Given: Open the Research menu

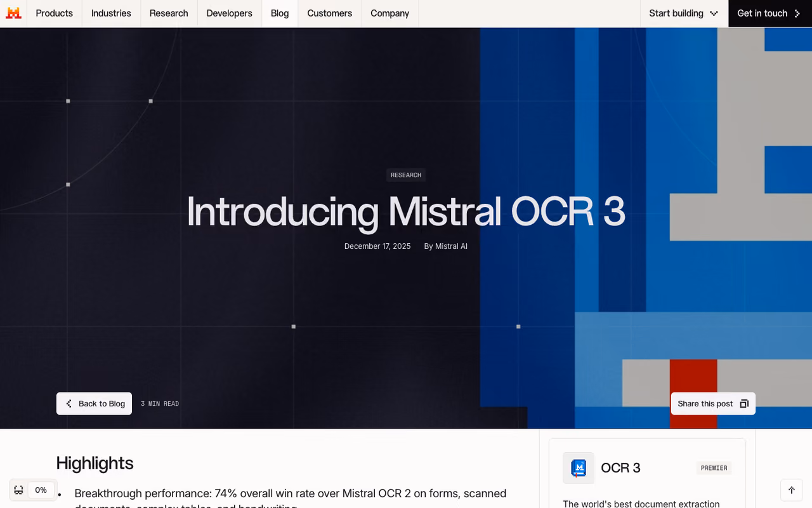Looking at the screenshot, I should (169, 13).
